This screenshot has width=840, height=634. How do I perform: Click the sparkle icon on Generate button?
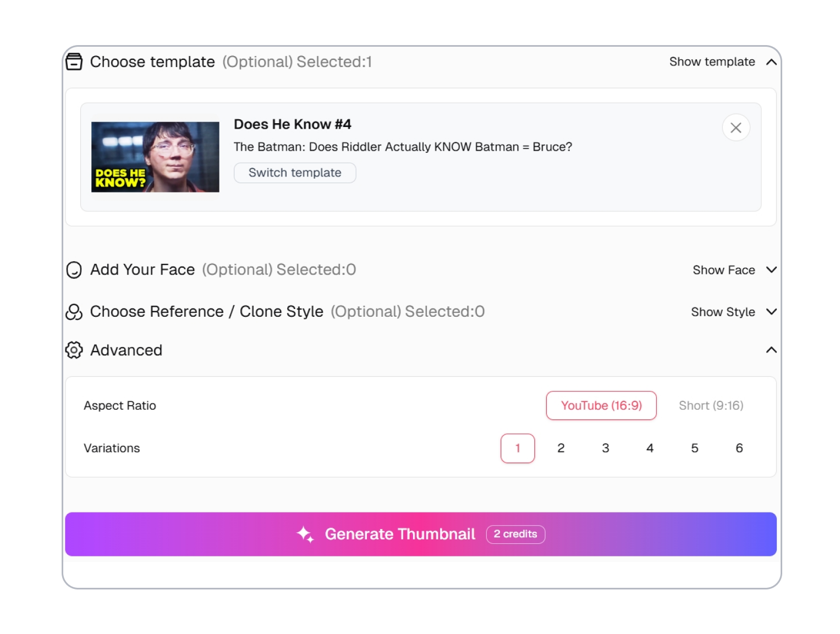click(305, 534)
